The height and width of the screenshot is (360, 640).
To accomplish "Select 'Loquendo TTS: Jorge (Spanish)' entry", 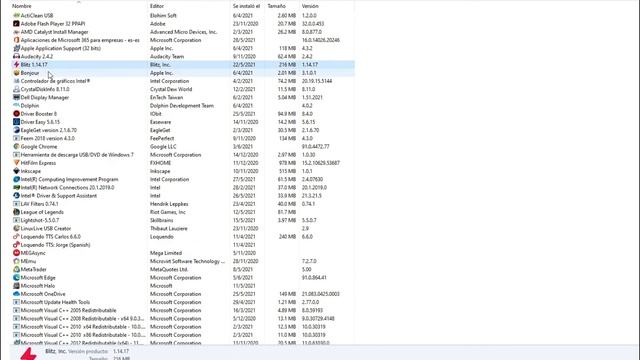I will (x=55, y=244).
